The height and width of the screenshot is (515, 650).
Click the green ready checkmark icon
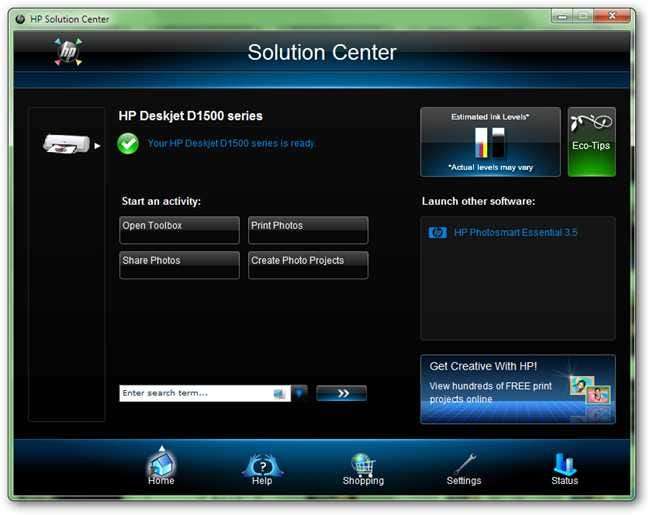(128, 144)
